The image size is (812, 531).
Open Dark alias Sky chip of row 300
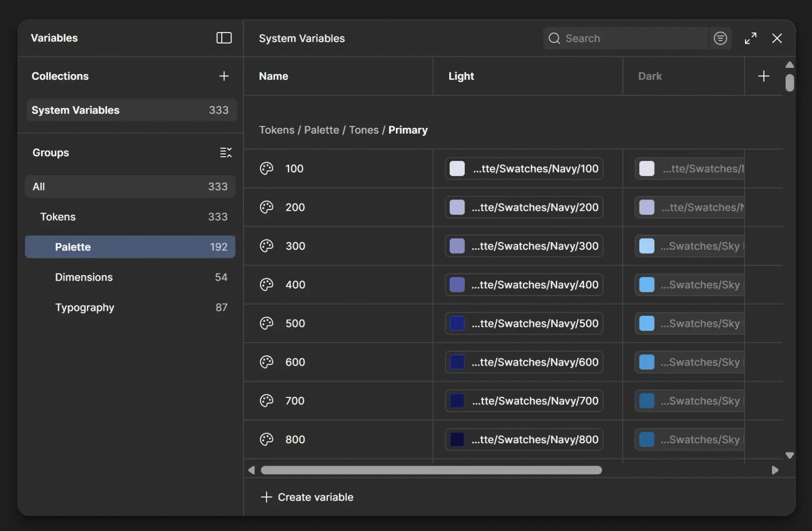[x=690, y=246]
